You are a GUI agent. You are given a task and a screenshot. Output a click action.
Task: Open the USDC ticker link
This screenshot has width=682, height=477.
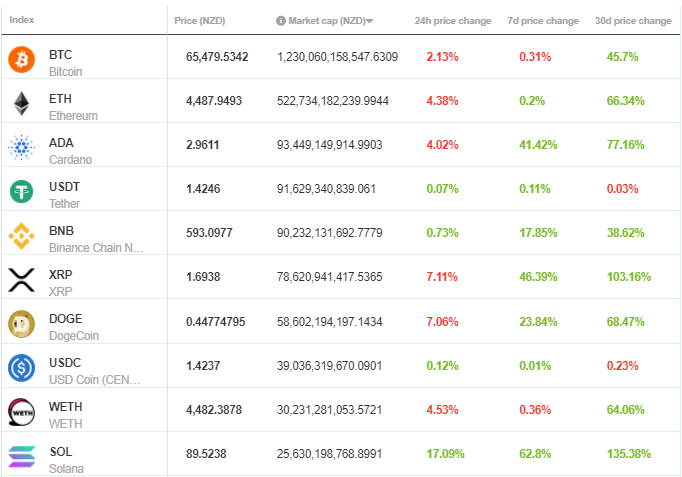(65, 362)
